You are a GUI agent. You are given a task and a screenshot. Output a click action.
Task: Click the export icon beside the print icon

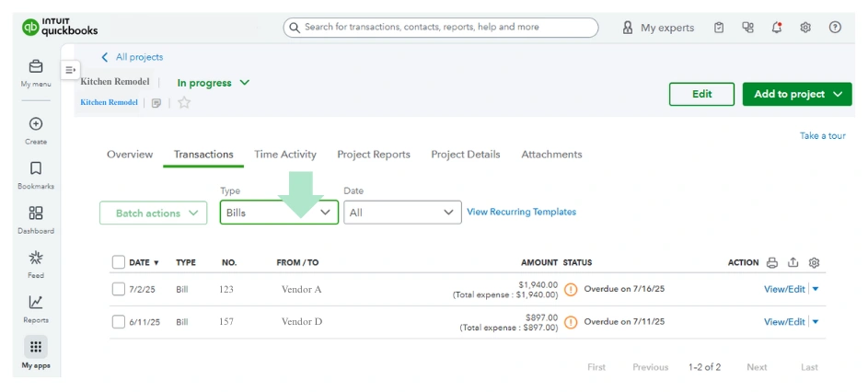793,263
